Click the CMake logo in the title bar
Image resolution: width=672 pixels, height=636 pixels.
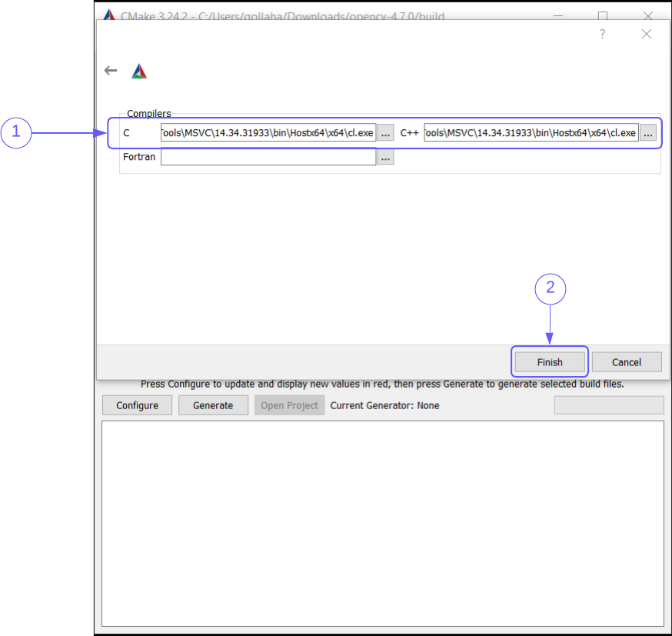coord(108,15)
